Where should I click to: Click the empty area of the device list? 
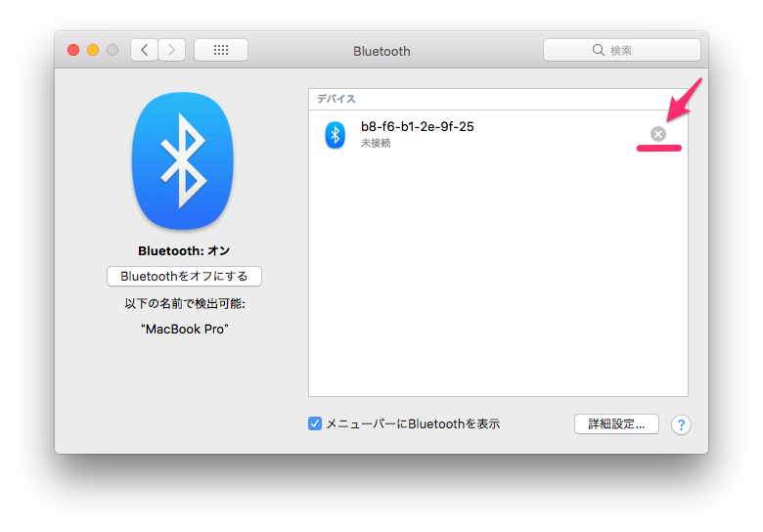(498, 284)
